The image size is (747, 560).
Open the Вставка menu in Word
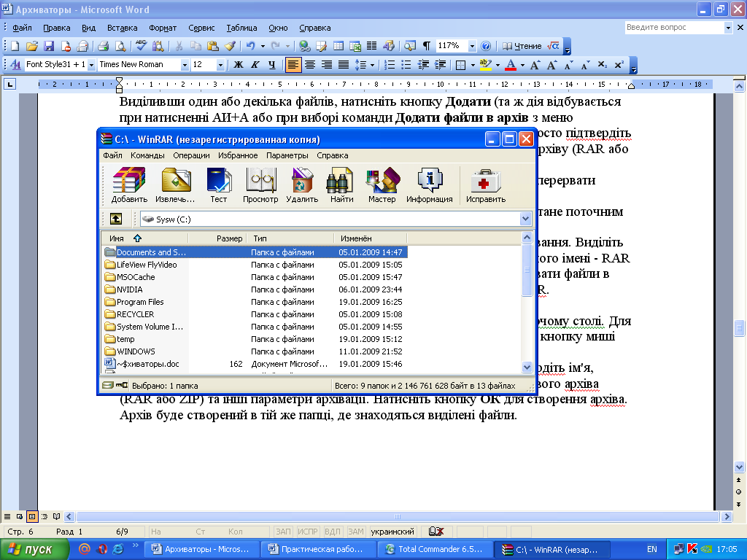point(122,28)
